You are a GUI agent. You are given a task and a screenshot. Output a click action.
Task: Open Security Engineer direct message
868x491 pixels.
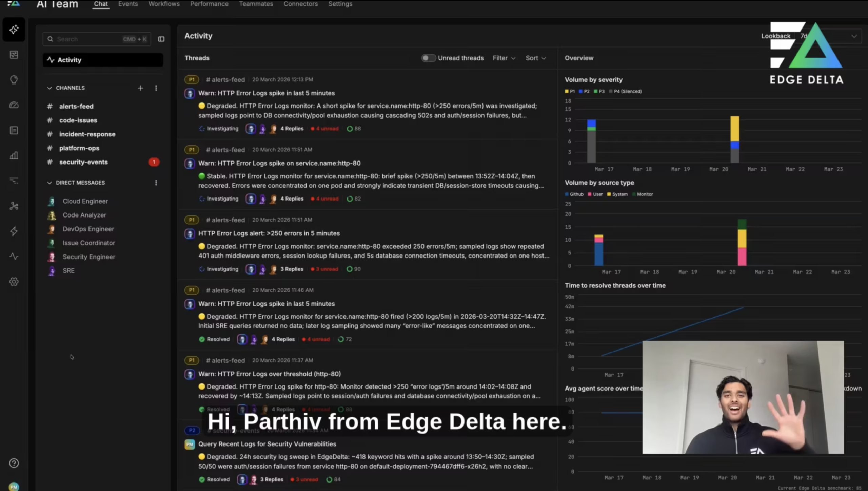coord(89,257)
